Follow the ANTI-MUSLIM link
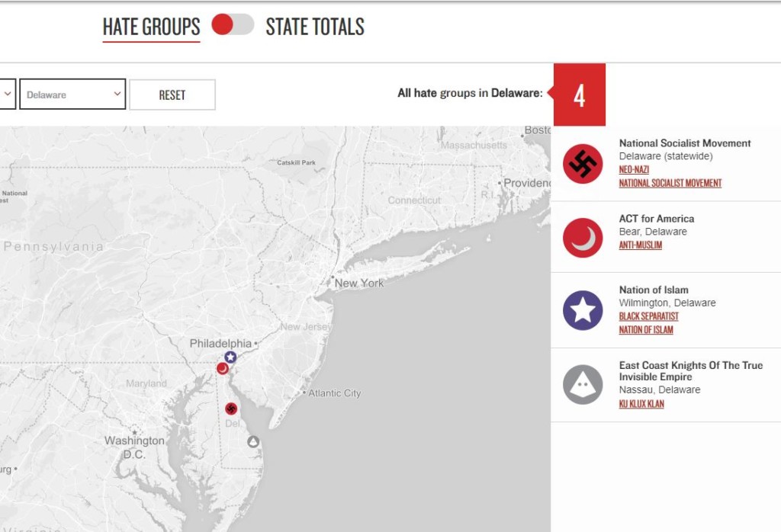This screenshot has height=532, width=781. pos(640,245)
